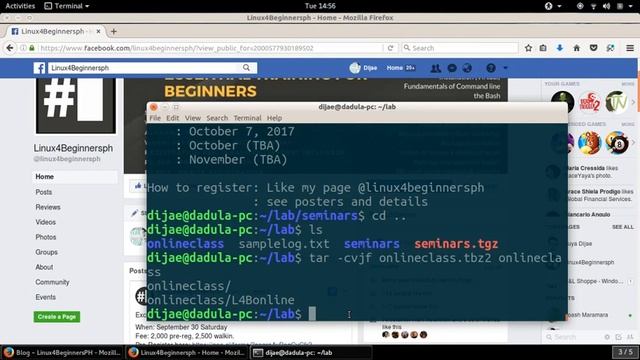Click the Facebook search magnifier button
The width and height of the screenshot is (640, 360).
(247, 67)
